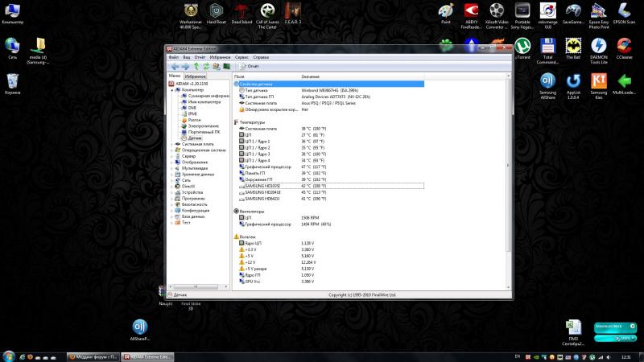Open the EPSON Scan desktop icon
Viewport: 644px width, 362px height.
pyautogui.click(x=625, y=14)
